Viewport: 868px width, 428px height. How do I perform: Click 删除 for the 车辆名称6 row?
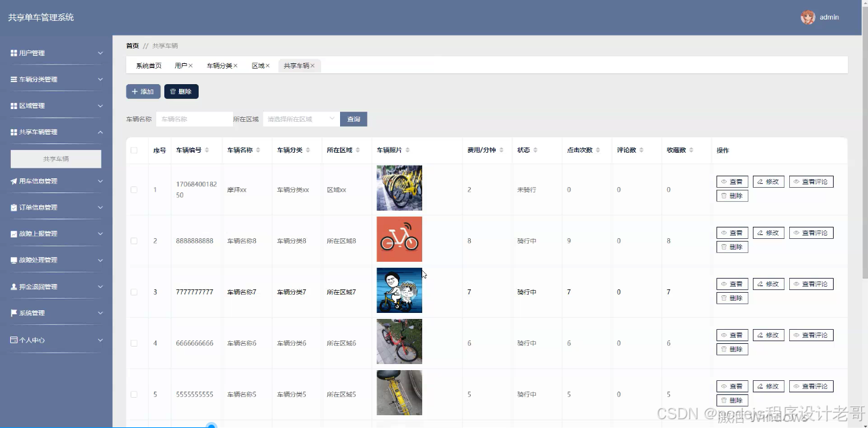[x=732, y=350]
